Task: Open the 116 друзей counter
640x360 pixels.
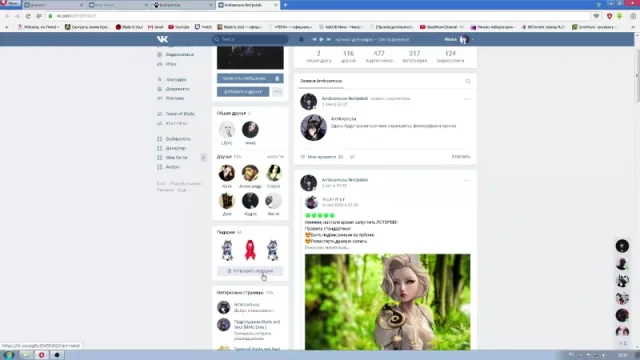Action: 348,56
